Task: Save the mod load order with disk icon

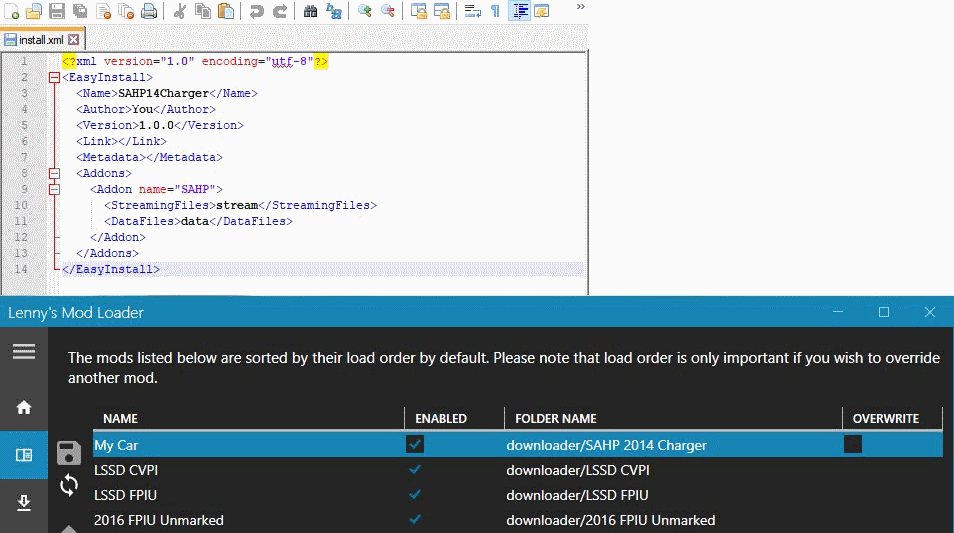Action: (x=69, y=453)
